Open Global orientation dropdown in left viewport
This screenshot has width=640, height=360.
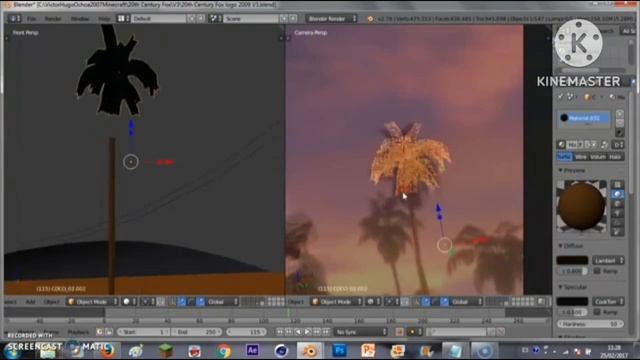coord(222,302)
